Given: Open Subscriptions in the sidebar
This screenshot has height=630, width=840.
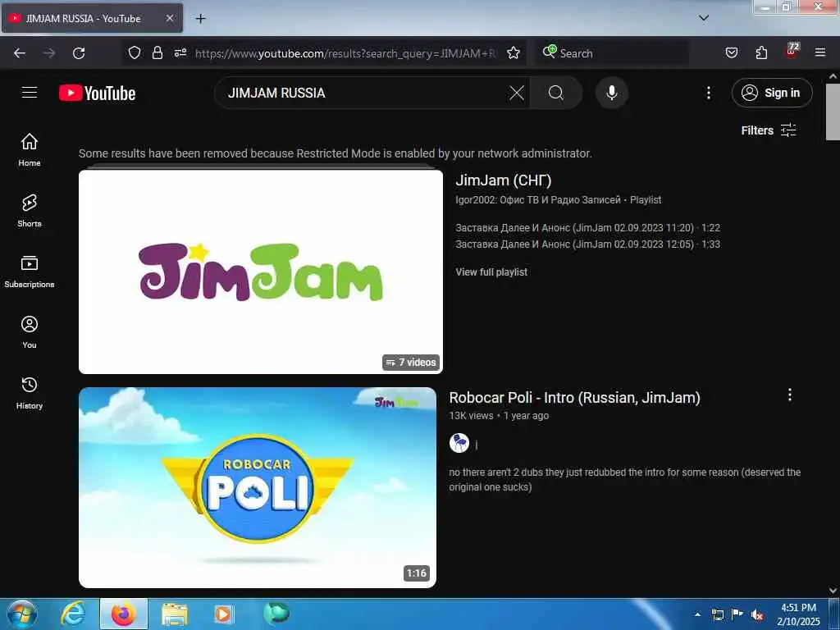Looking at the screenshot, I should point(30,271).
